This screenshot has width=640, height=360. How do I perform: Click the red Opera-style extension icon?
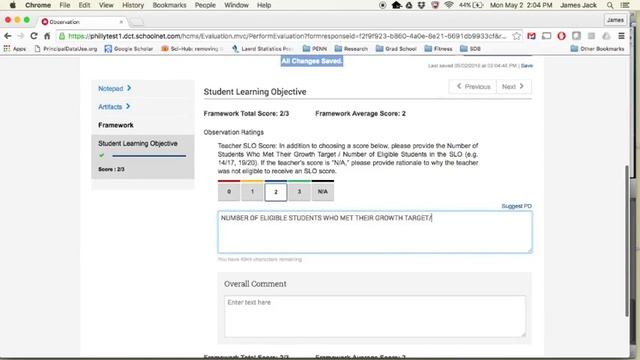tap(561, 36)
